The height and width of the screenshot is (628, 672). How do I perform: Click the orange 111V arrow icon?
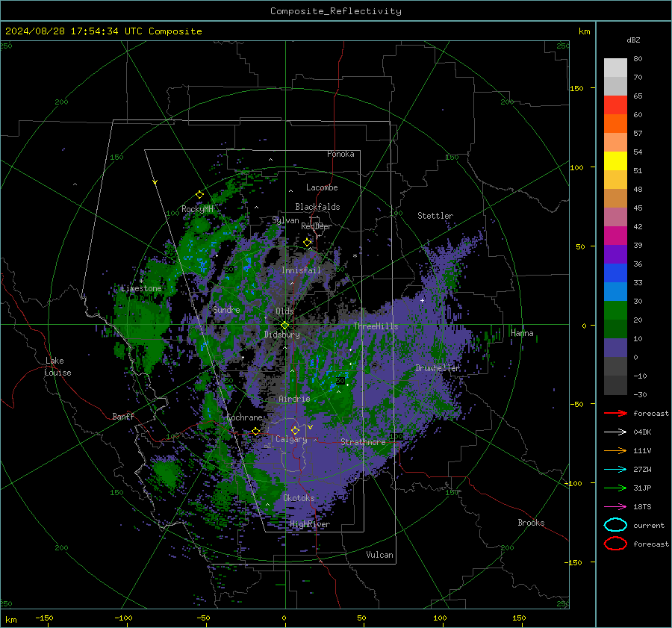[x=615, y=450]
